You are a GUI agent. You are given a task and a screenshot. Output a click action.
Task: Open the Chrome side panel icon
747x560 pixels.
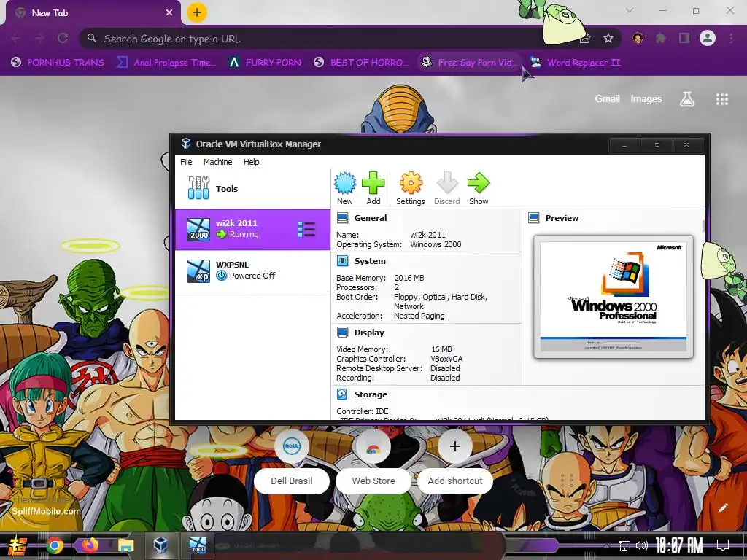(684, 38)
